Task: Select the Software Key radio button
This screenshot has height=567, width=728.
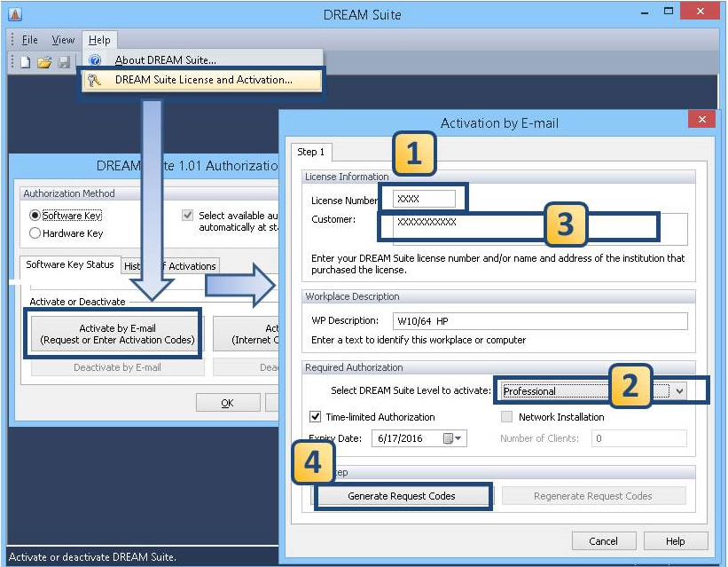Action: (35, 216)
